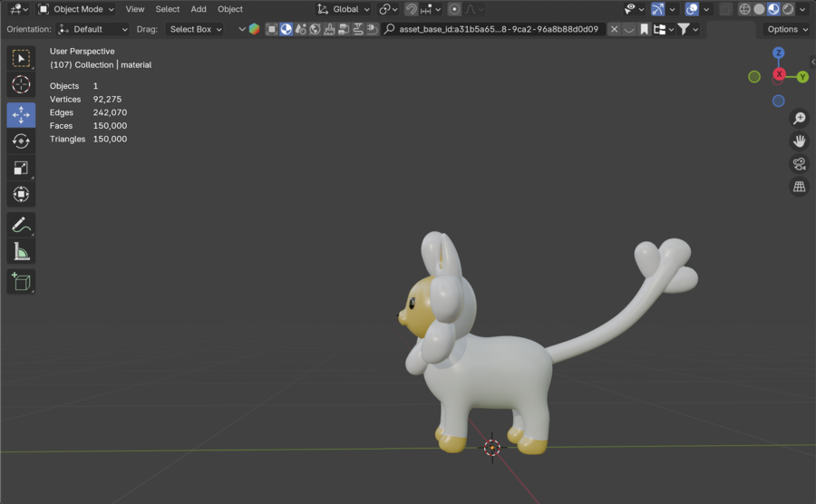Select the Rotate tool
This screenshot has width=816, height=504.
pyautogui.click(x=21, y=141)
